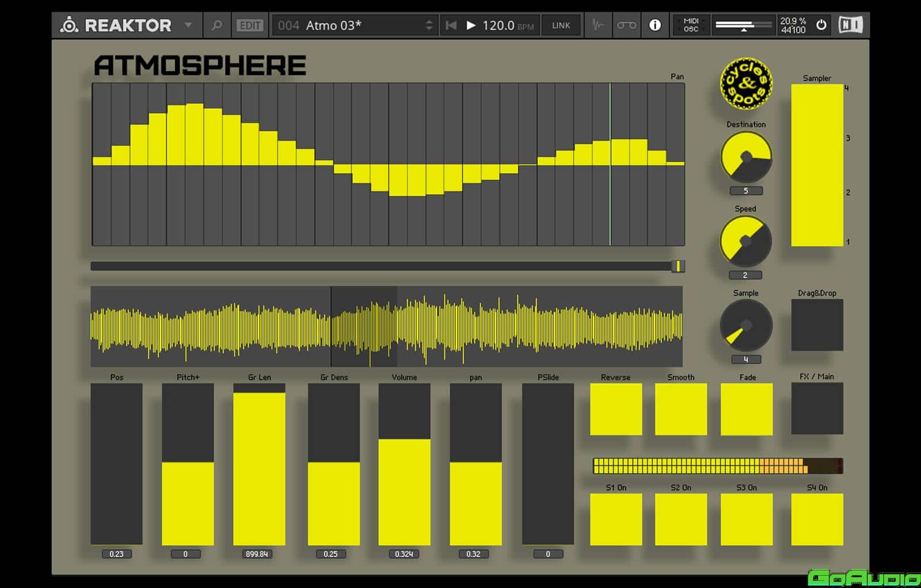The image size is (921, 588).
Task: Toggle the Fade button
Action: pos(747,409)
